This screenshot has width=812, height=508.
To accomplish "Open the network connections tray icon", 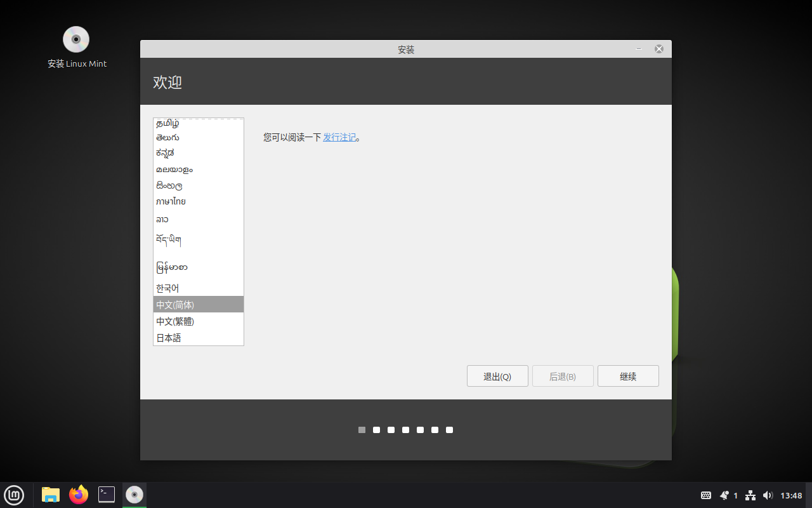I will coord(750,495).
